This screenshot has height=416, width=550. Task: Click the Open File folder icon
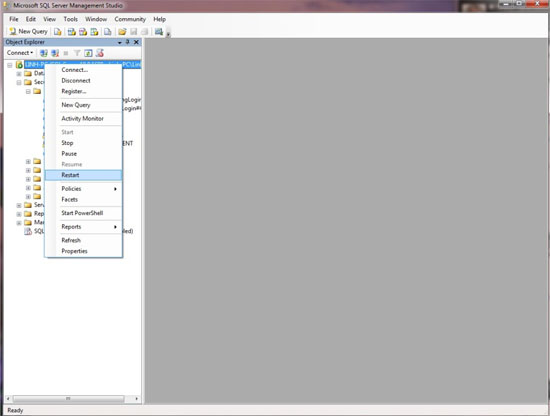[x=122, y=32]
